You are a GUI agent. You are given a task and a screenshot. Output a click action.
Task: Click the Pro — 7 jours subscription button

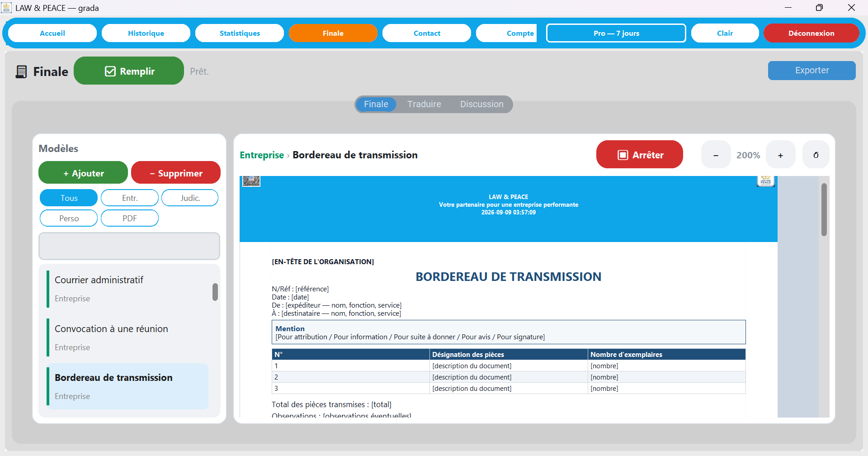616,33
